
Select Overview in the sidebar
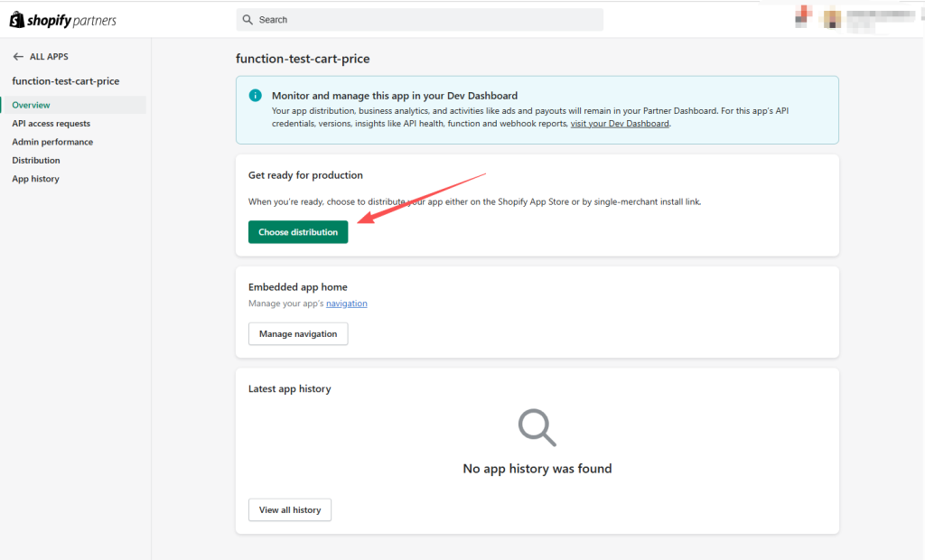pos(31,105)
